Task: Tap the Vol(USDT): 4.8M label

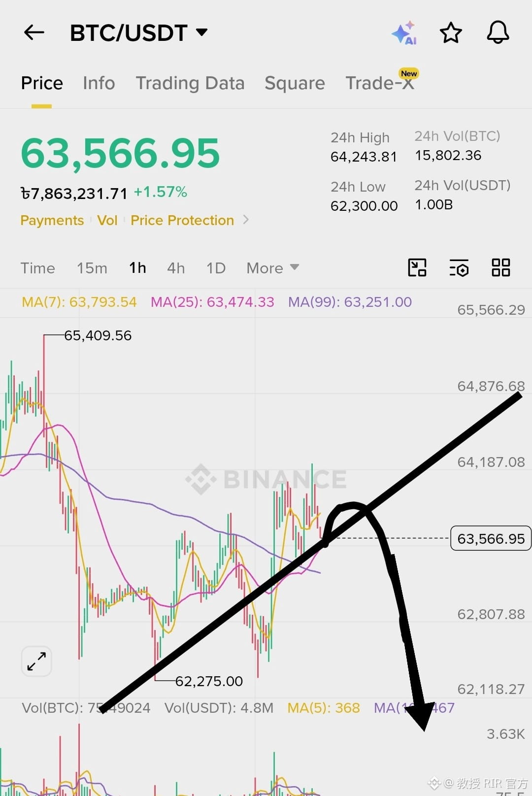Action: click(x=219, y=708)
